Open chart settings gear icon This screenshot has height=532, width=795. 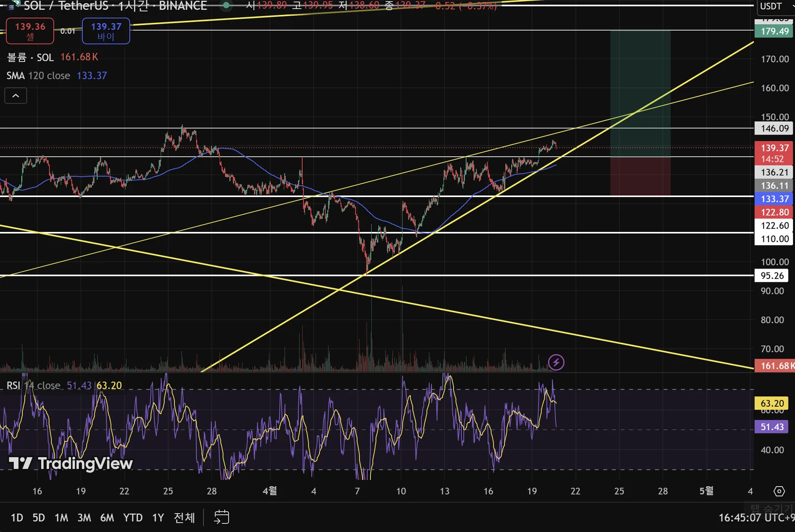pos(779,491)
